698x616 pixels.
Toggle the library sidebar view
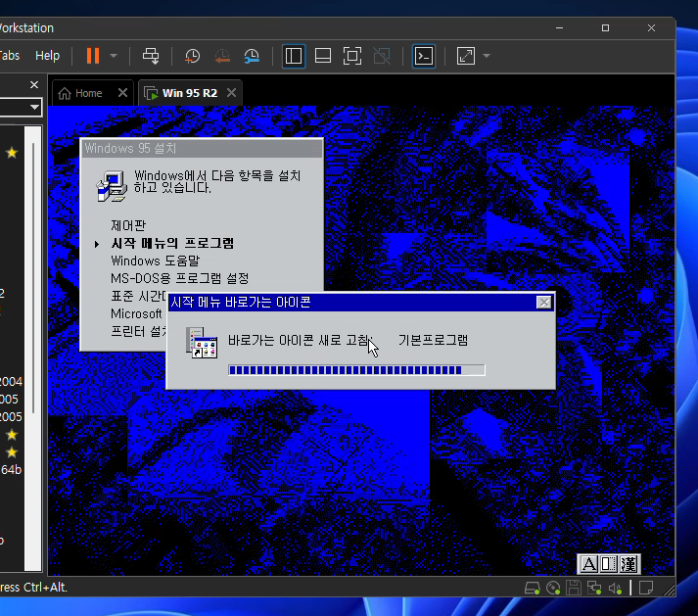[294, 56]
